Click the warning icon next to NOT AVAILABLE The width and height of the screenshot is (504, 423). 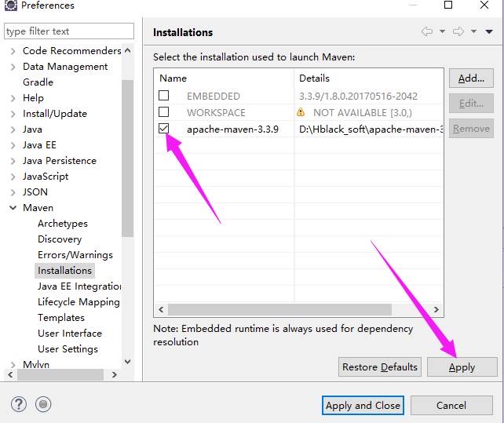coord(301,112)
